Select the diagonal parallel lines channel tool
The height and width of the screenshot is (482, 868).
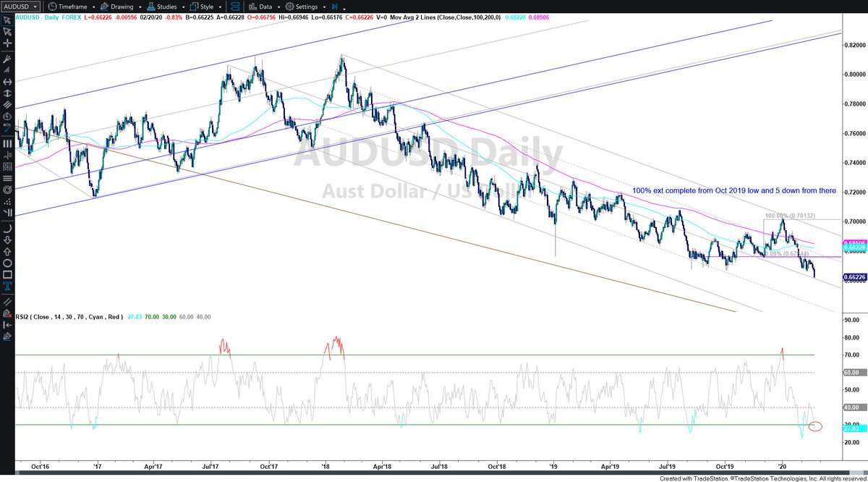point(8,105)
